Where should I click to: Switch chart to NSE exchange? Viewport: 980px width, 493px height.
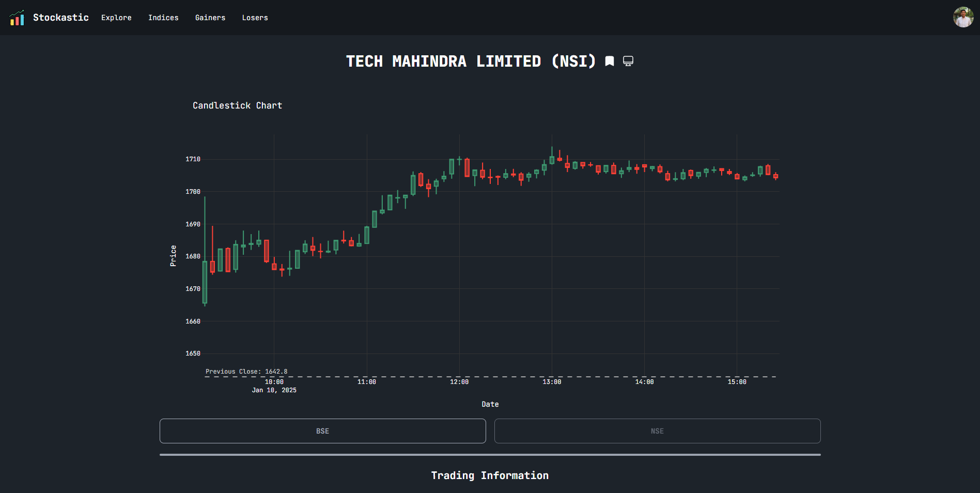pyautogui.click(x=657, y=431)
